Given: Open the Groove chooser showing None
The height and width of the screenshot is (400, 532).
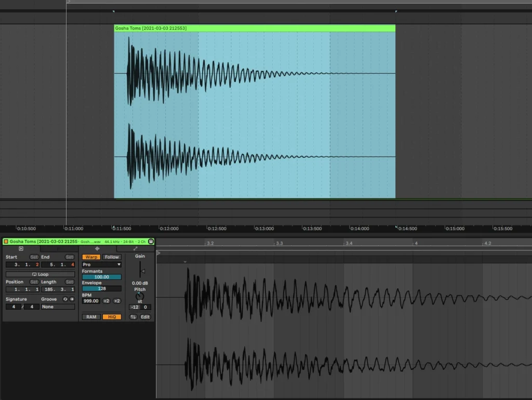Looking at the screenshot, I should (x=58, y=306).
